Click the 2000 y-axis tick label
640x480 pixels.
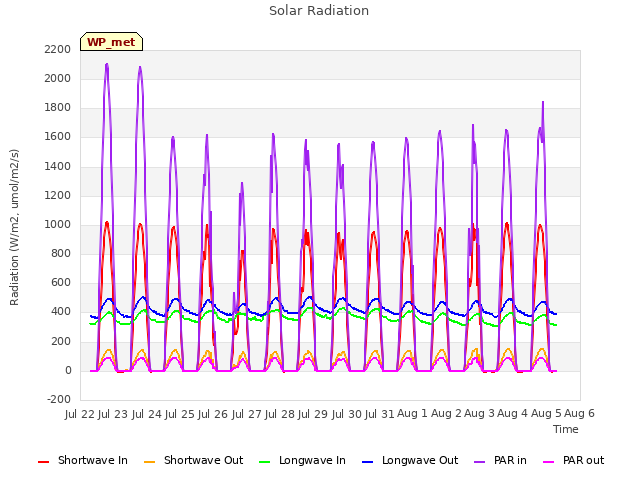pos(58,78)
